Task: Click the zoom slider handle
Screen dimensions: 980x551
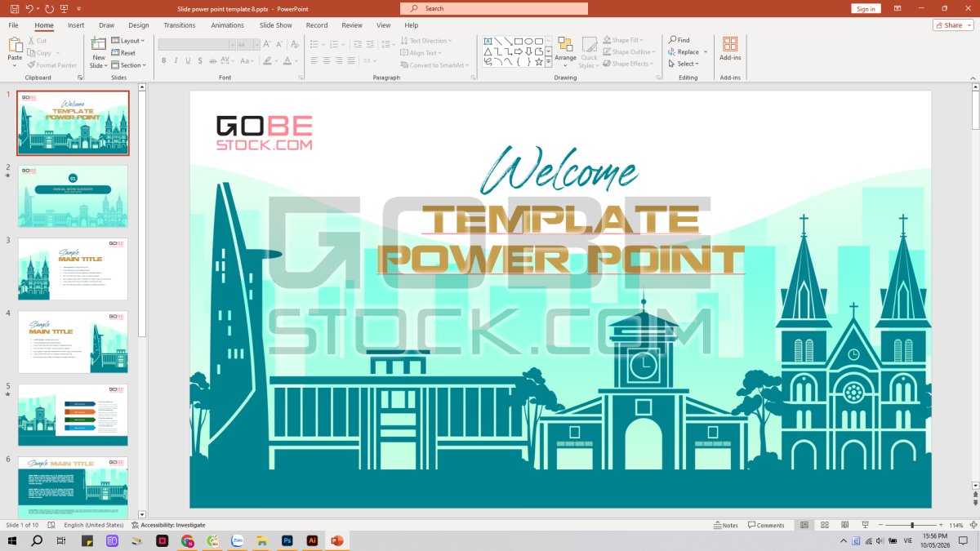Action: pos(912,525)
